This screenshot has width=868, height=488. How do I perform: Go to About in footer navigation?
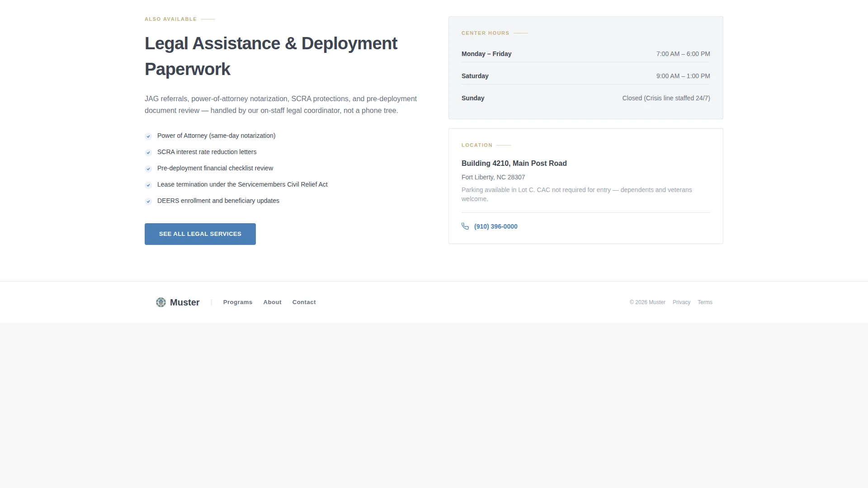(273, 302)
